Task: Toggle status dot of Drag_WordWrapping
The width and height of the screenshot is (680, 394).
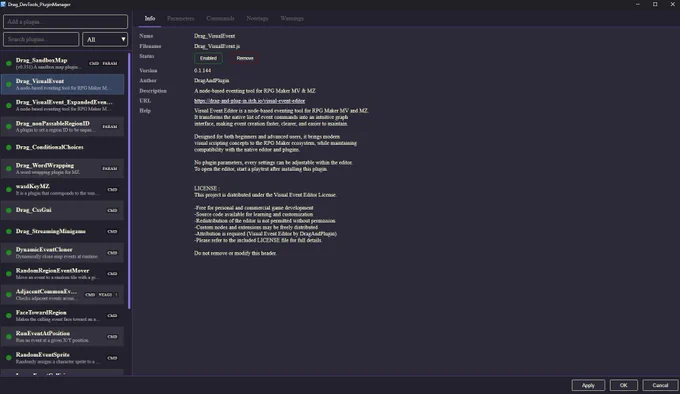Action: 9,169
